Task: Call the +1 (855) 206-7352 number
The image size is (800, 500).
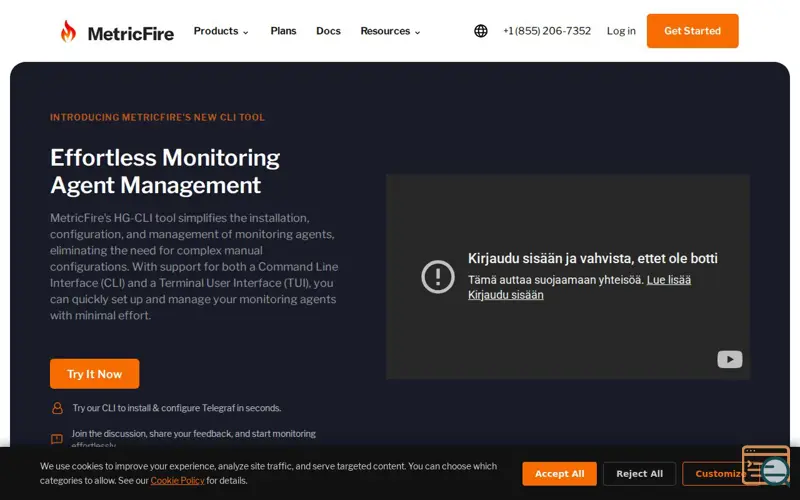Action: coord(547,31)
